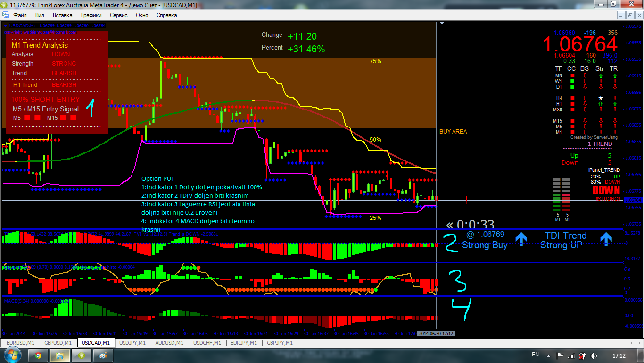
Task: Click the volume speaker tray icon
Action: coord(594,355)
